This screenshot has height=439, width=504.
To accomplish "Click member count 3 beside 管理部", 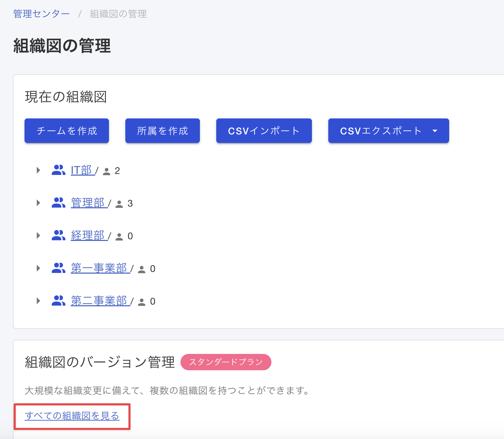I will (x=130, y=204).
